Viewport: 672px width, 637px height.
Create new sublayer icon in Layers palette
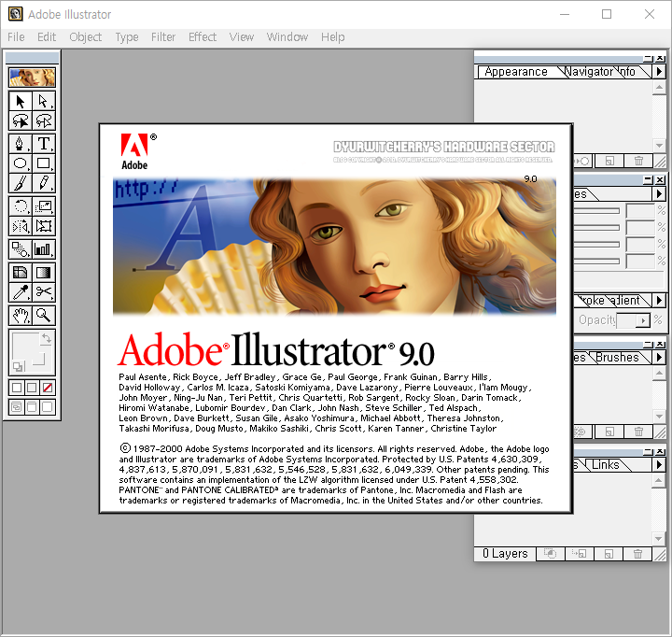coord(580,554)
